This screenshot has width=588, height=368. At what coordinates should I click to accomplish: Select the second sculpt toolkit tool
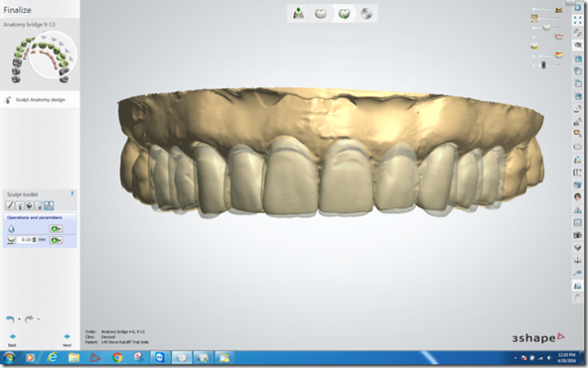click(x=20, y=206)
